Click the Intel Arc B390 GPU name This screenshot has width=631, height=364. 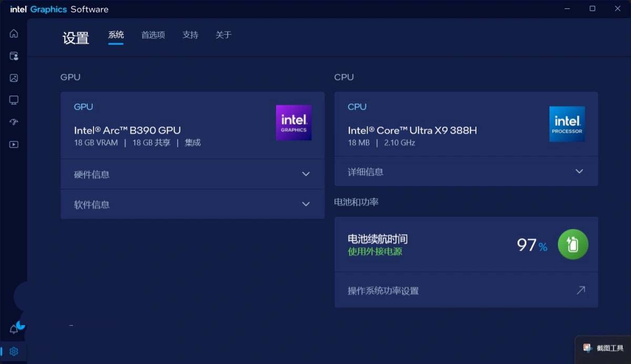127,130
